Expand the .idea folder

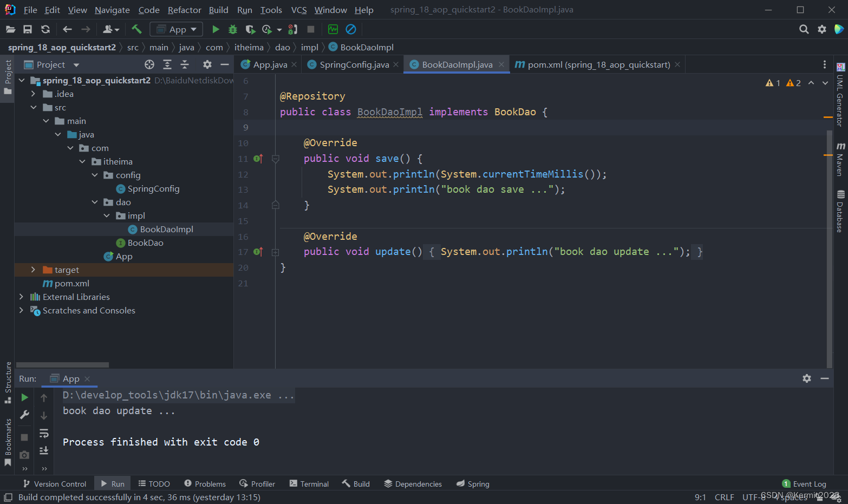34,94
